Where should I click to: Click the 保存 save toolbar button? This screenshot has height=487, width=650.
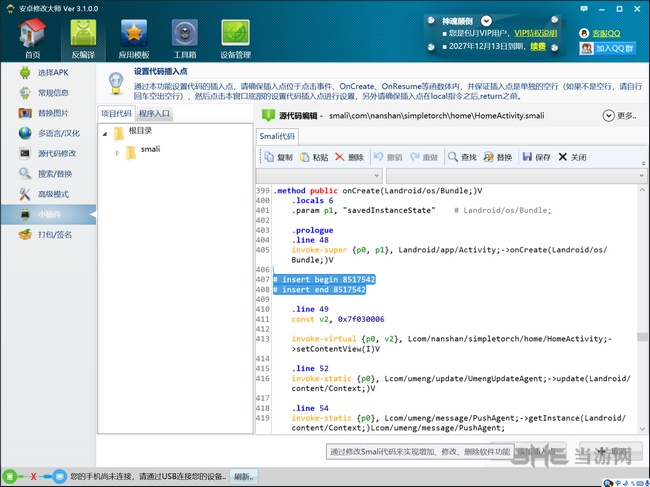click(536, 157)
